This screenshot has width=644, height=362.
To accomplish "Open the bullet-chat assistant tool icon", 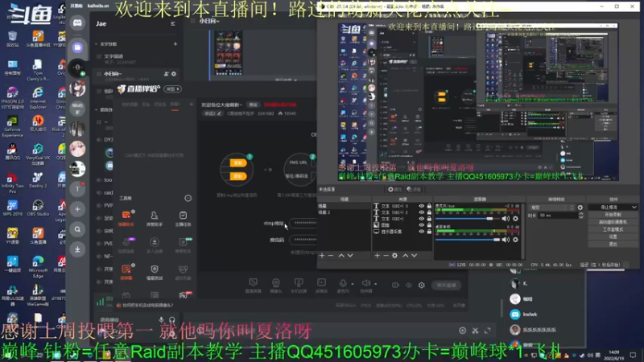I will coord(126,218).
